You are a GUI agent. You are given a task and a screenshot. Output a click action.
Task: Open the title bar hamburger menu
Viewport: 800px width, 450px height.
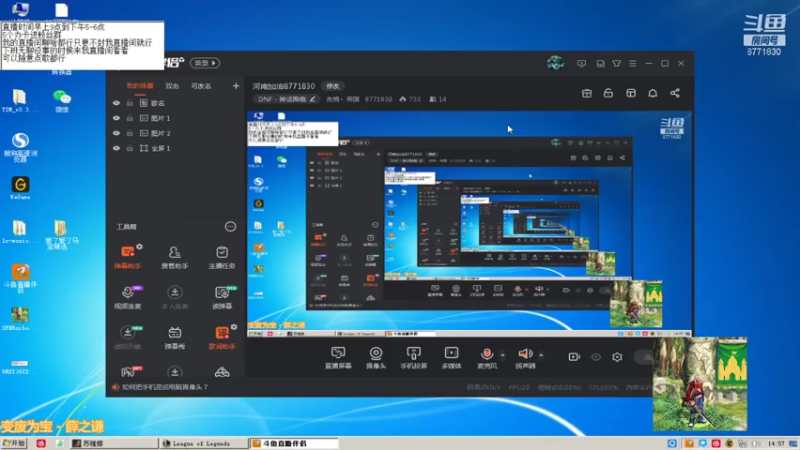633,63
